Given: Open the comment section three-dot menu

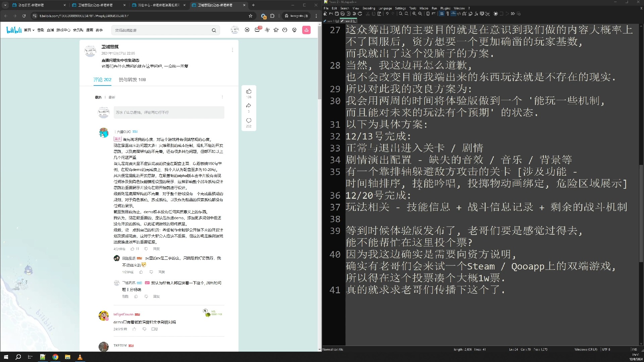Looking at the screenshot, I should click(222, 97).
